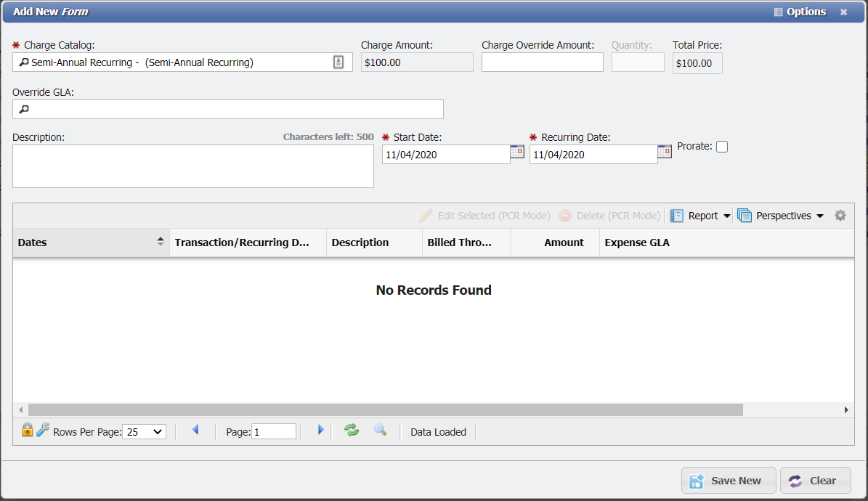Click the Clear button
The image size is (868, 501).
pyautogui.click(x=816, y=481)
